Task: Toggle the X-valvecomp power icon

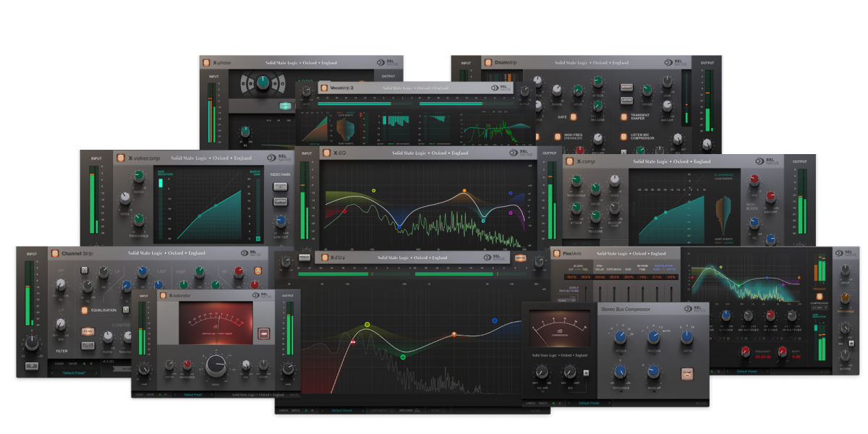Action: (x=120, y=158)
